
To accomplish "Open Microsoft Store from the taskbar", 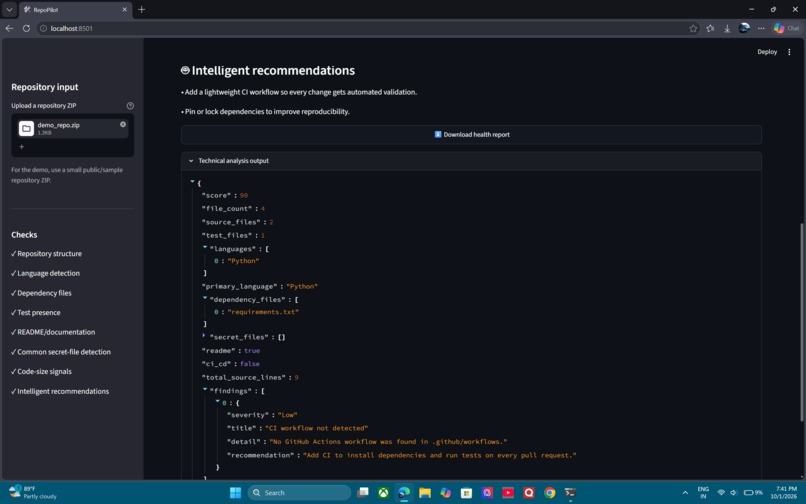I will point(466,493).
